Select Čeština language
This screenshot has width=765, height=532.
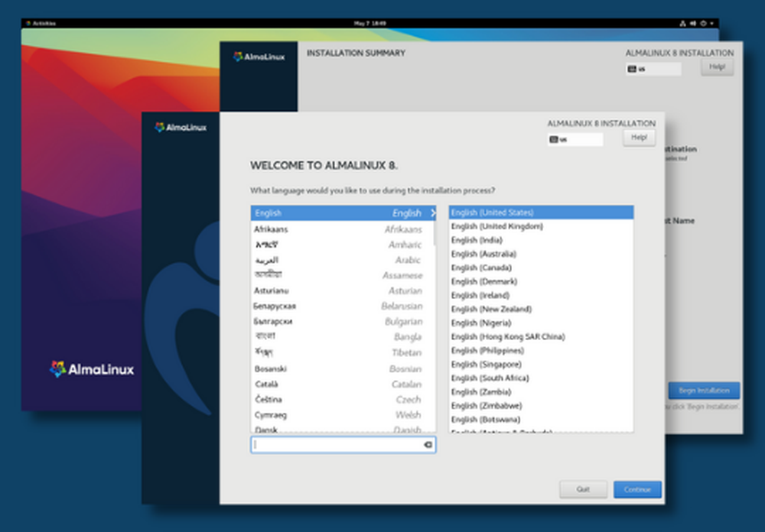343,399
